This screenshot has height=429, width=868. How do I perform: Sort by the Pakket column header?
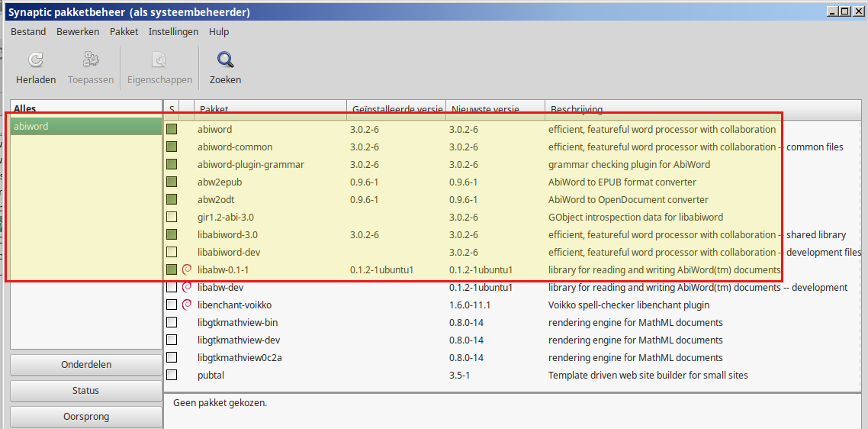click(271, 110)
